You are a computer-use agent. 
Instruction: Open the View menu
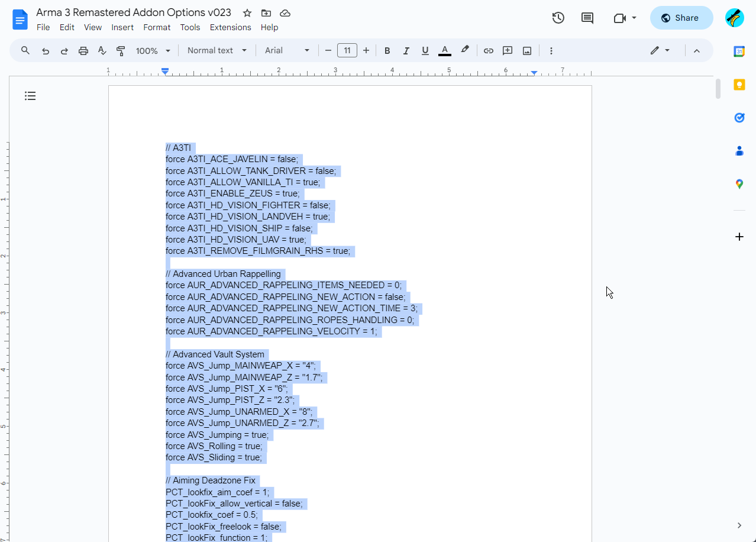pos(93,27)
